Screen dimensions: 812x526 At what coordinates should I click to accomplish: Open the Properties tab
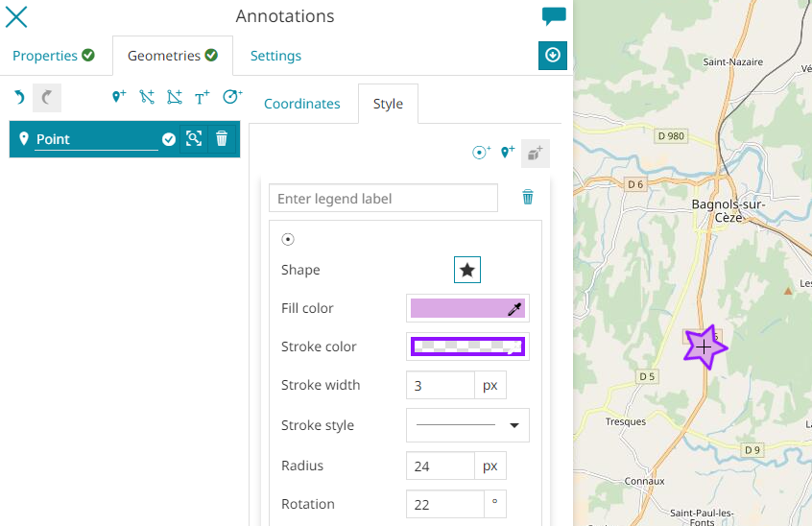[x=54, y=56]
